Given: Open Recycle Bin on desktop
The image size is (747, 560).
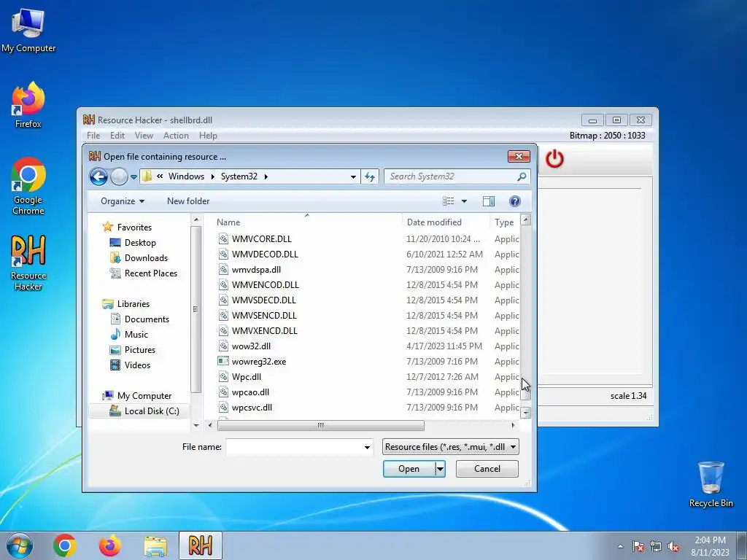Looking at the screenshot, I should [711, 484].
